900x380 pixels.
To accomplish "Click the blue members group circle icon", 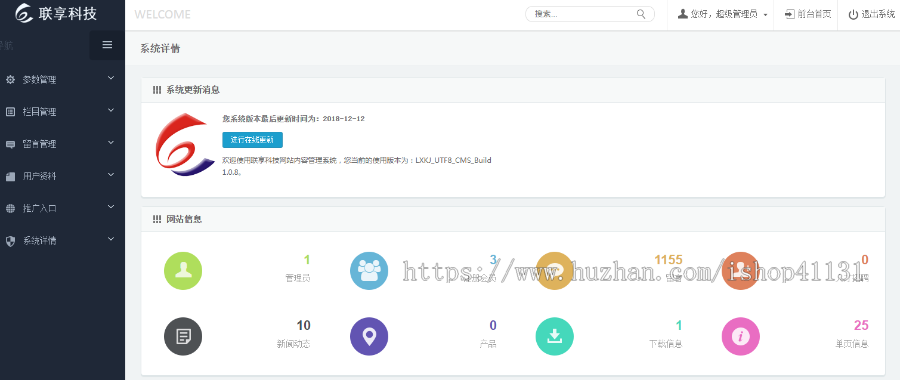I will click(369, 270).
